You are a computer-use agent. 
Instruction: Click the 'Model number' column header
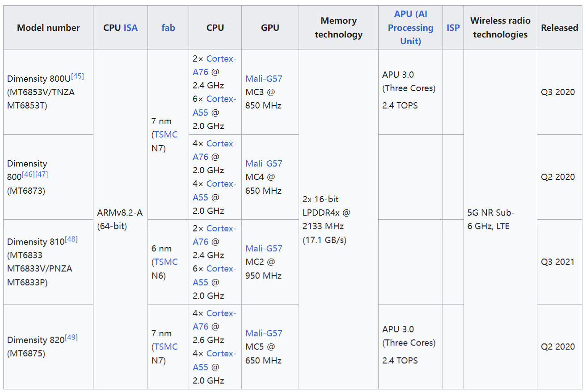coord(48,28)
